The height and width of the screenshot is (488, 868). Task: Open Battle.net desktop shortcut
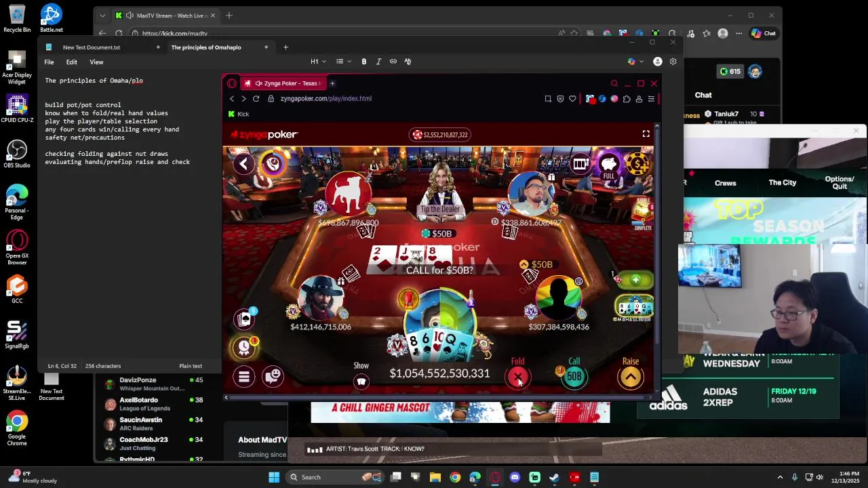pos(52,18)
